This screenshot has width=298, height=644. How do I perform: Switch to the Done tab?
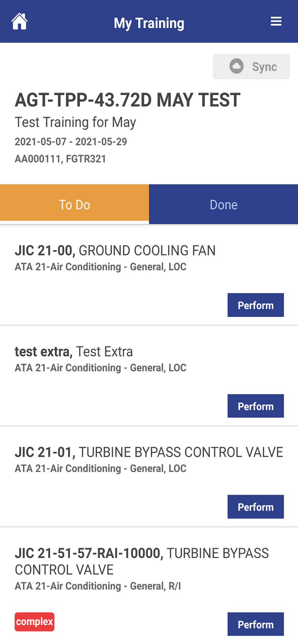pyautogui.click(x=223, y=204)
